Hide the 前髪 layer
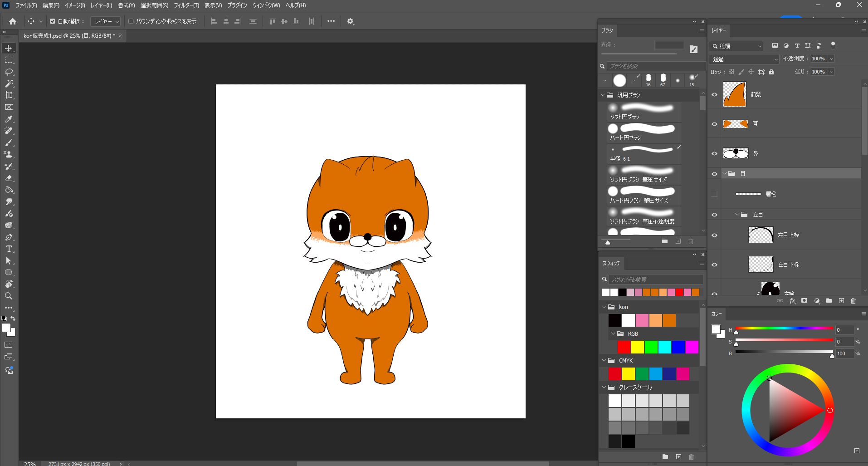 tap(714, 94)
